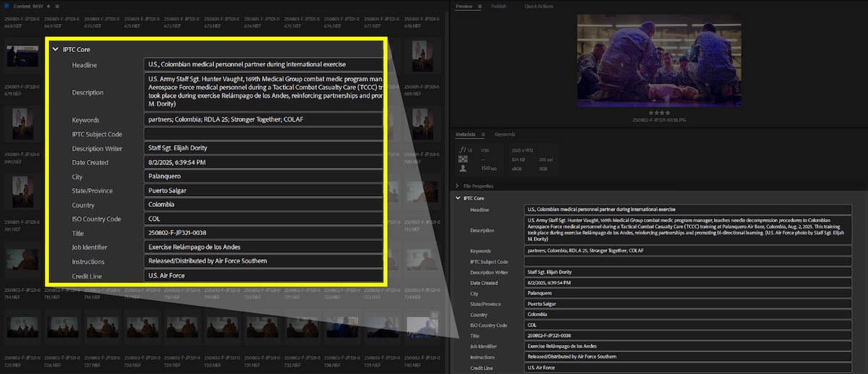
Task: Click the person icon in the metadata placard
Action: click(463, 168)
